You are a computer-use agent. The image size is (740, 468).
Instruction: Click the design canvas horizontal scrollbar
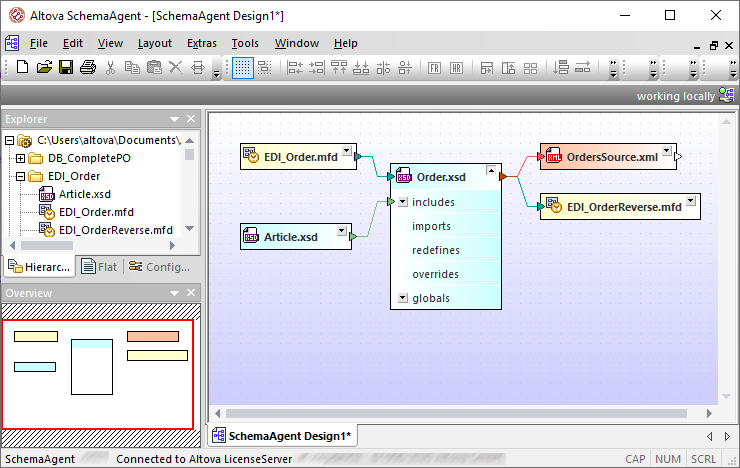pyautogui.click(x=456, y=414)
